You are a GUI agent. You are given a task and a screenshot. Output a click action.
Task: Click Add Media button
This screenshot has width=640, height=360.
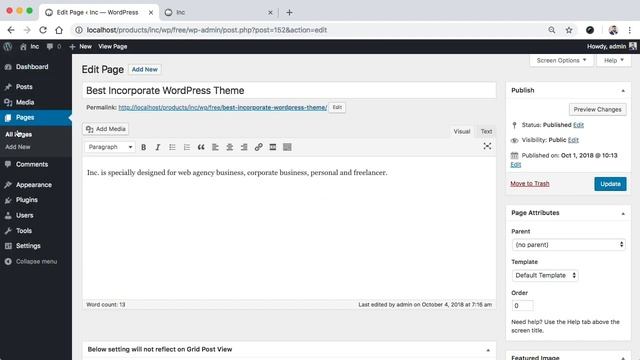106,129
